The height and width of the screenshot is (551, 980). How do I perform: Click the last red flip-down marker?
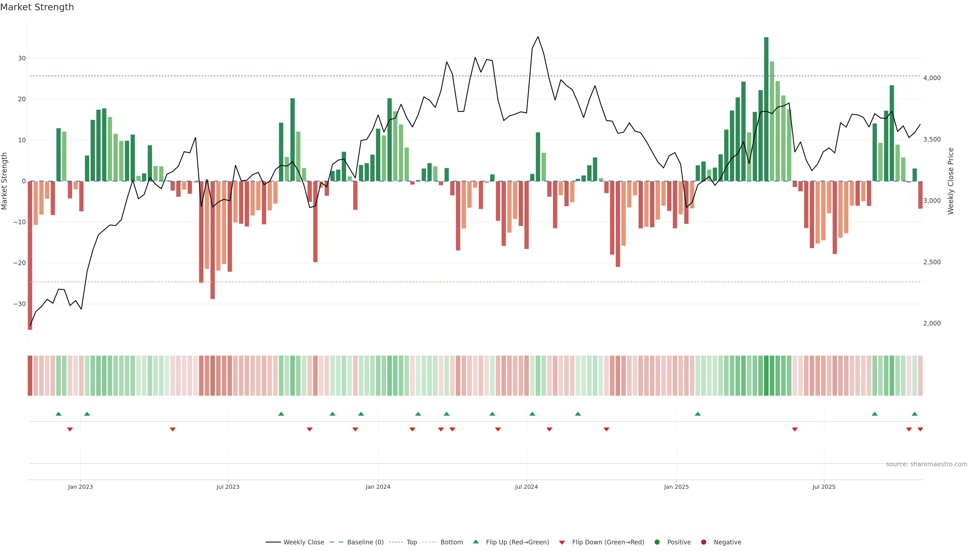point(920,429)
